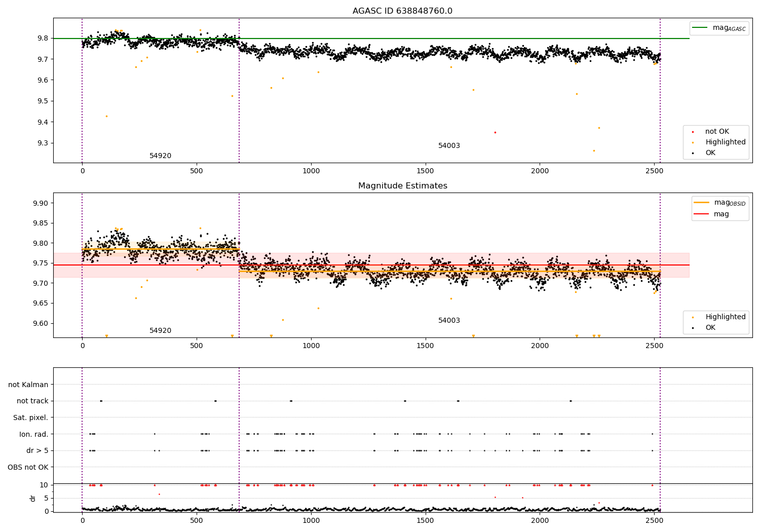Viewport: 760px width, 532px height.
Task: Click the 9.70 tick on middle plot y-axis
Action: click(41, 283)
